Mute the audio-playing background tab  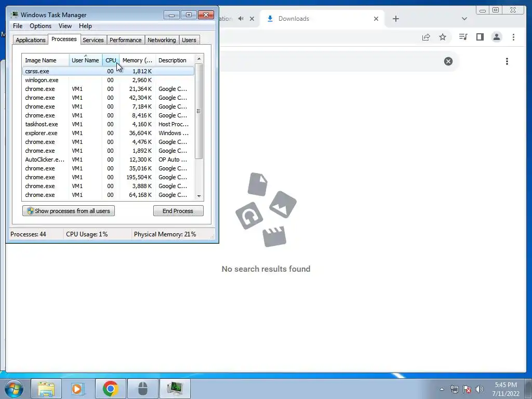(241, 19)
